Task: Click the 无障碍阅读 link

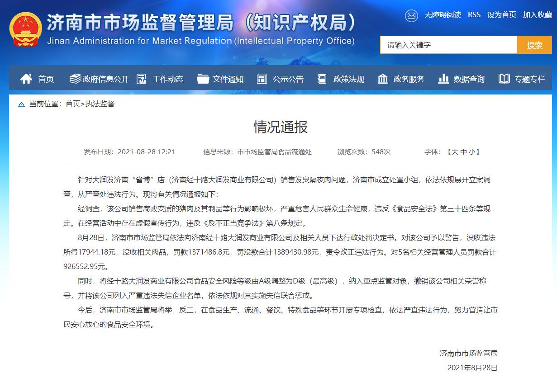Action: [443, 15]
